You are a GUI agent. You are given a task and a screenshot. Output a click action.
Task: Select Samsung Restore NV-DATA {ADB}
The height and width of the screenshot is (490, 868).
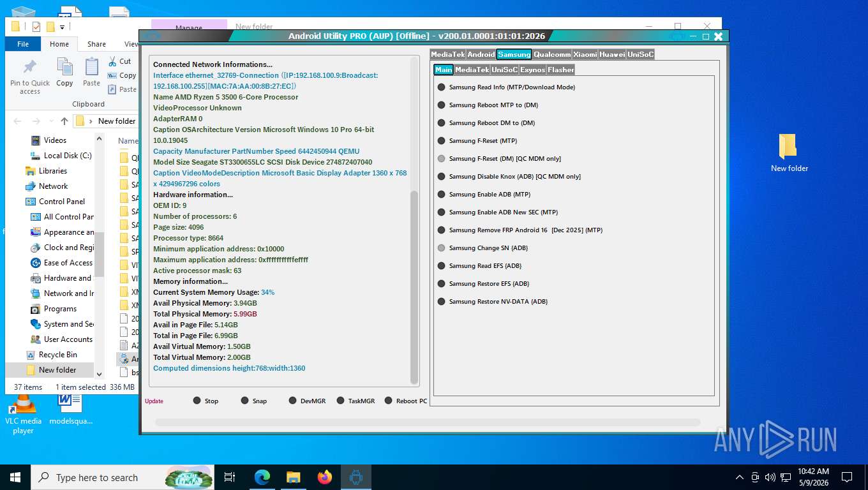(493, 302)
